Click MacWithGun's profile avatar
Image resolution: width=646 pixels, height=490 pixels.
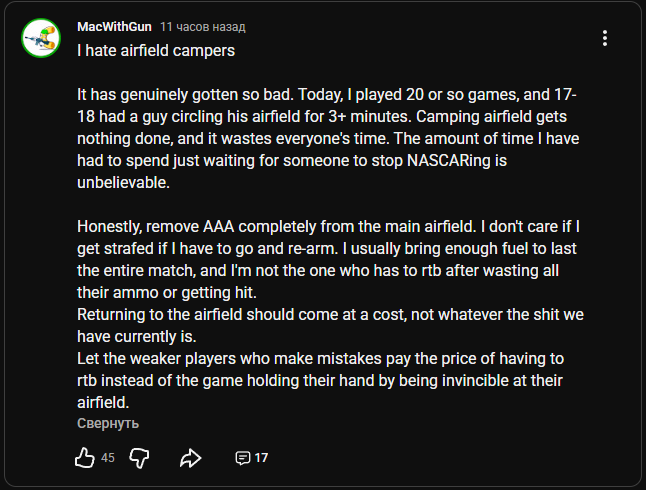tap(44, 38)
